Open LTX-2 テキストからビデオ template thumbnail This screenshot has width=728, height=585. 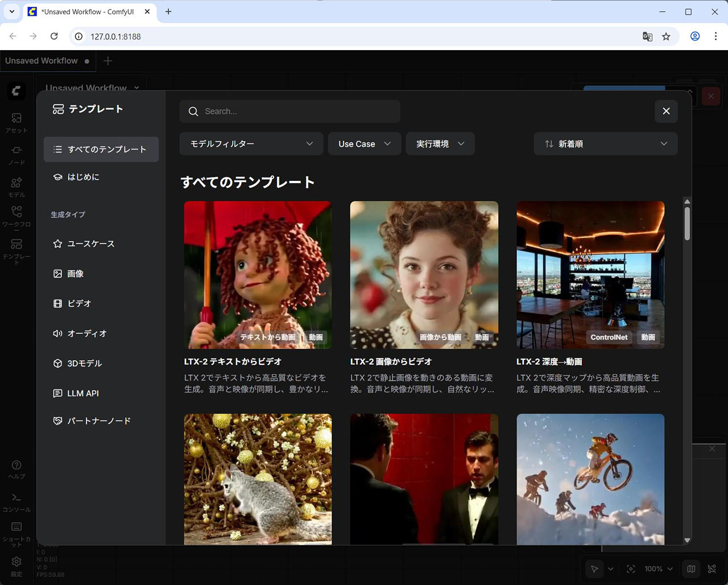coord(258,274)
